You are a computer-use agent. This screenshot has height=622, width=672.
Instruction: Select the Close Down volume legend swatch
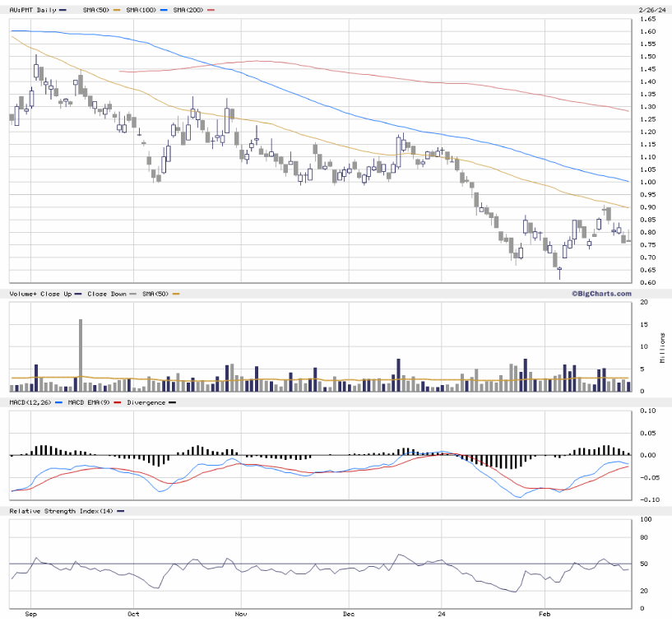click(x=130, y=294)
